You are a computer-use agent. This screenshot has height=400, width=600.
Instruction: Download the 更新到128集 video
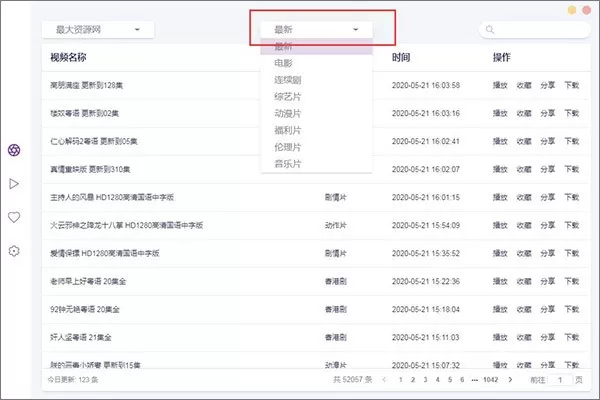[572, 85]
